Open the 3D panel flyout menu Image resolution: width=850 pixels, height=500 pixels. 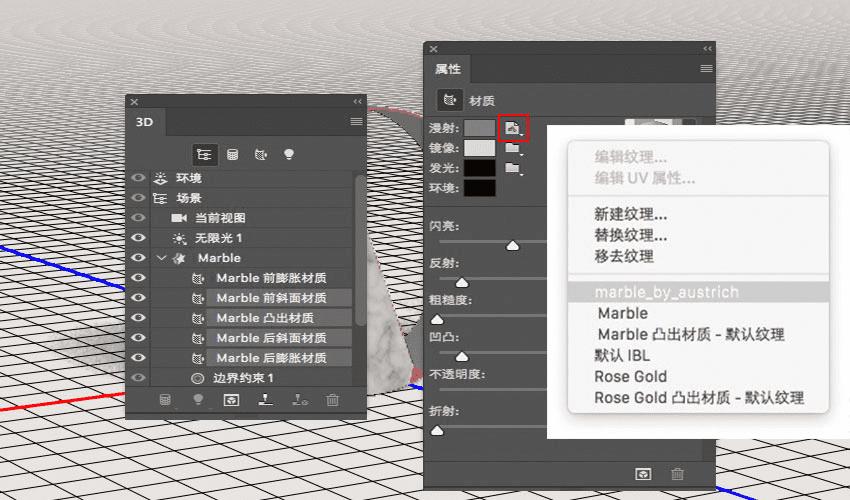click(356, 121)
